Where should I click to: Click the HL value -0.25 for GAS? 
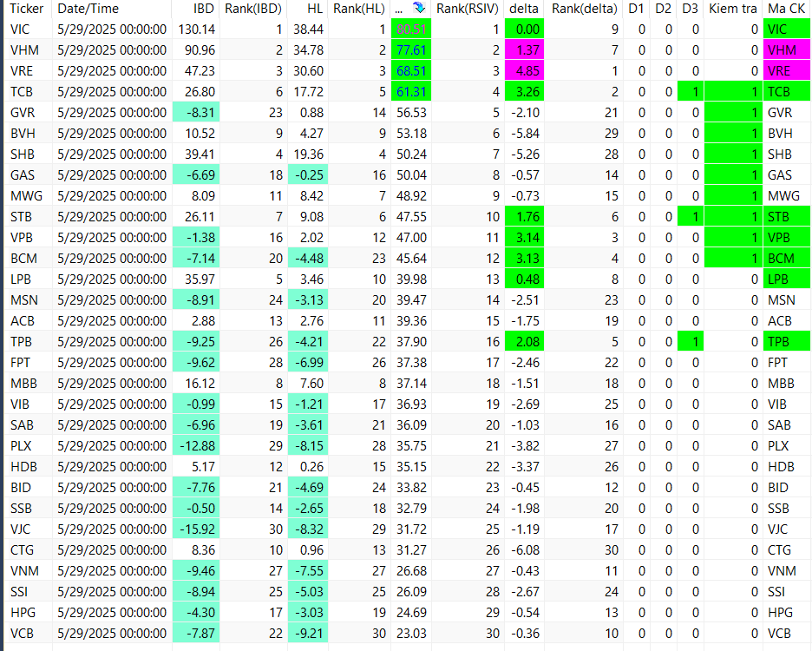coord(308,175)
